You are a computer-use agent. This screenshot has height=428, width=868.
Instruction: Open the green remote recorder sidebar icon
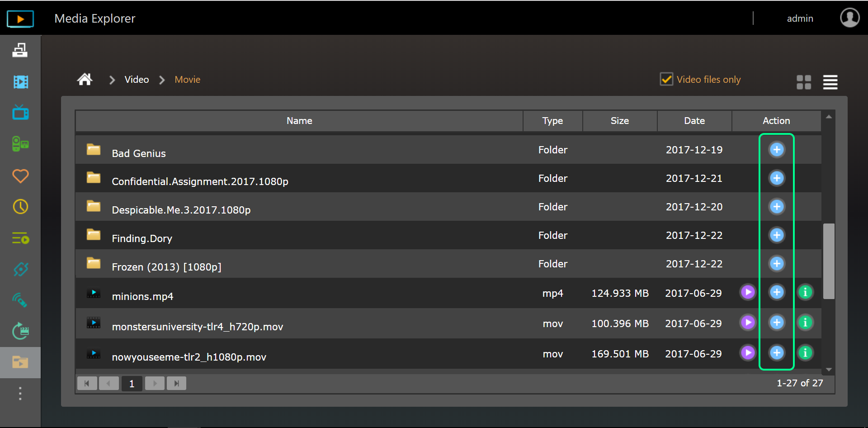click(x=20, y=144)
